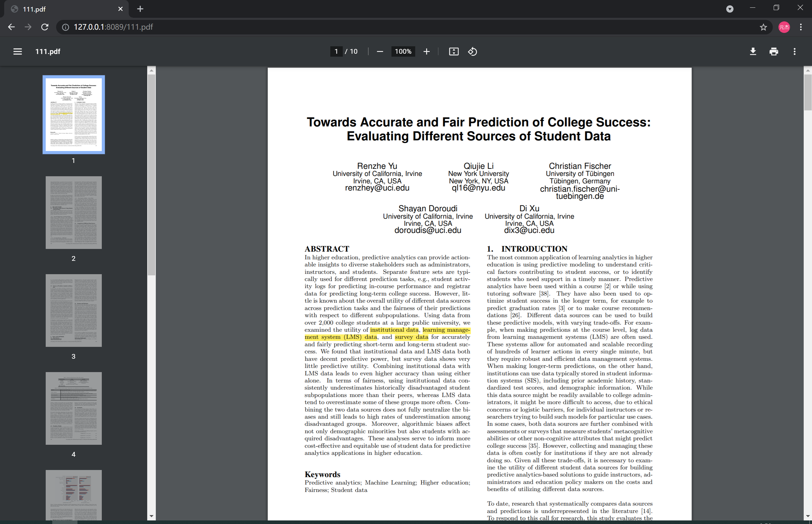Click the zoom in plus button
This screenshot has height=524, width=812.
pos(426,51)
